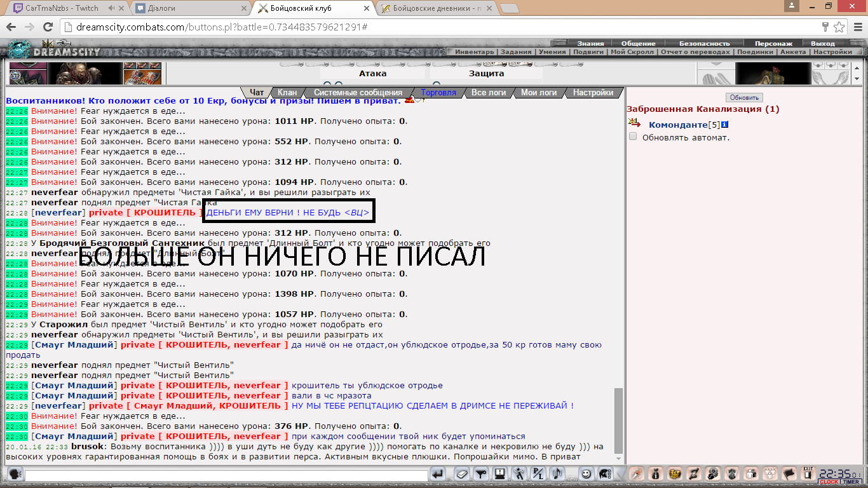Screen dimensions: 868x488
Task: Open the Знания menu
Action: coord(590,44)
